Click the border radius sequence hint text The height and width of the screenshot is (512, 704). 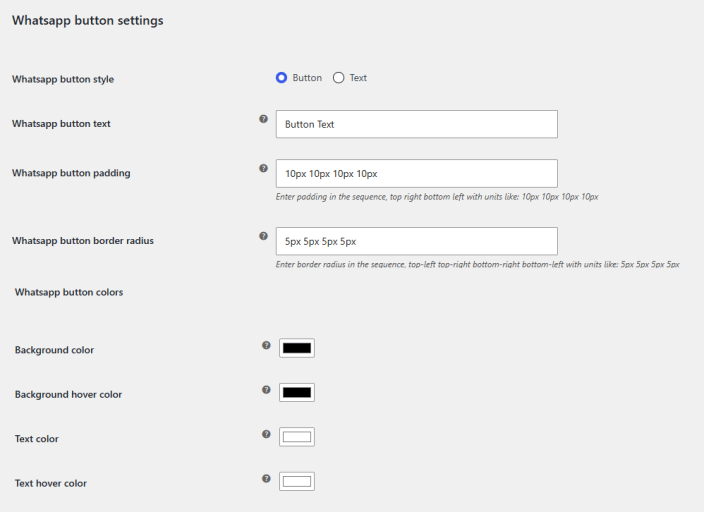pyautogui.click(x=478, y=265)
